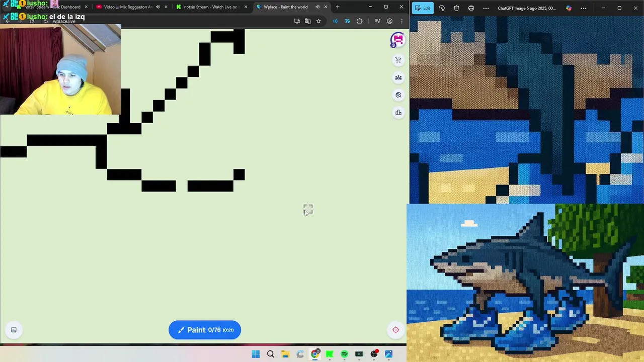The width and height of the screenshot is (644, 362).
Task: Click the ChatGPT Image file name title
Action: pyautogui.click(x=527, y=8)
